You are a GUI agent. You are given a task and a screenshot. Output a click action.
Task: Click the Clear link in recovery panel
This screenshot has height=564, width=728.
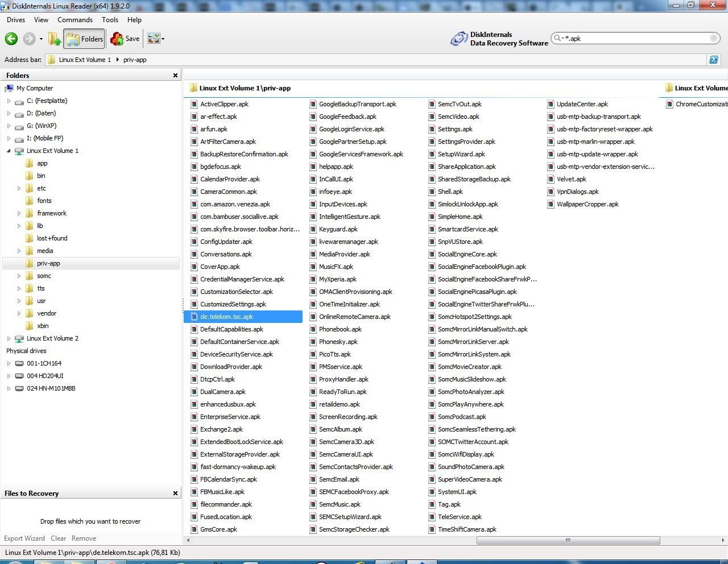(x=58, y=538)
